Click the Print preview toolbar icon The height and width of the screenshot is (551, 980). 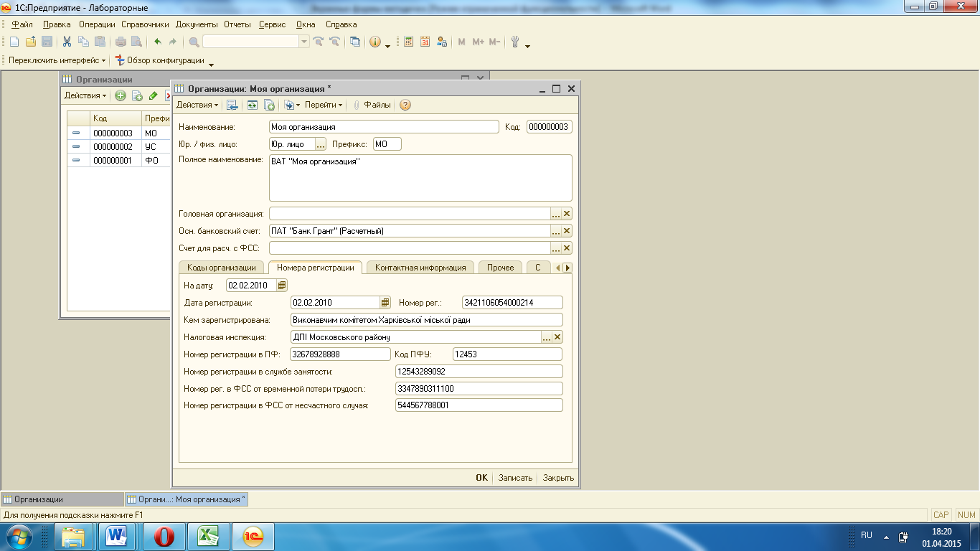[x=136, y=42]
